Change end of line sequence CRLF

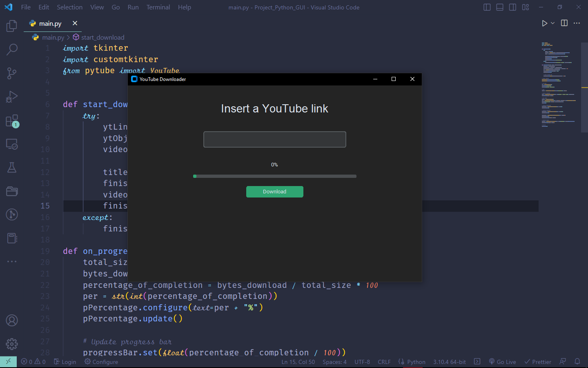click(x=384, y=362)
